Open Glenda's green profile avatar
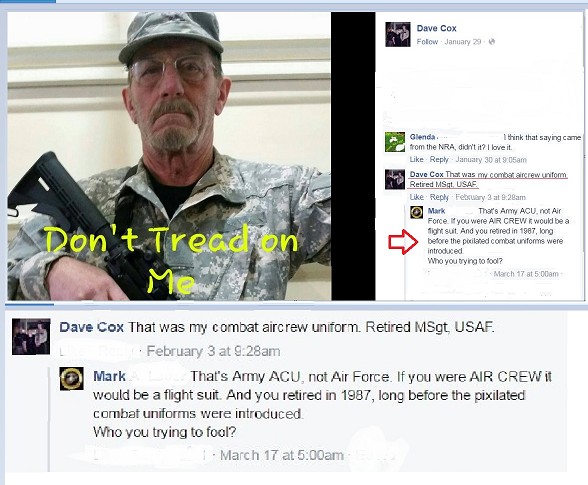 (395, 142)
